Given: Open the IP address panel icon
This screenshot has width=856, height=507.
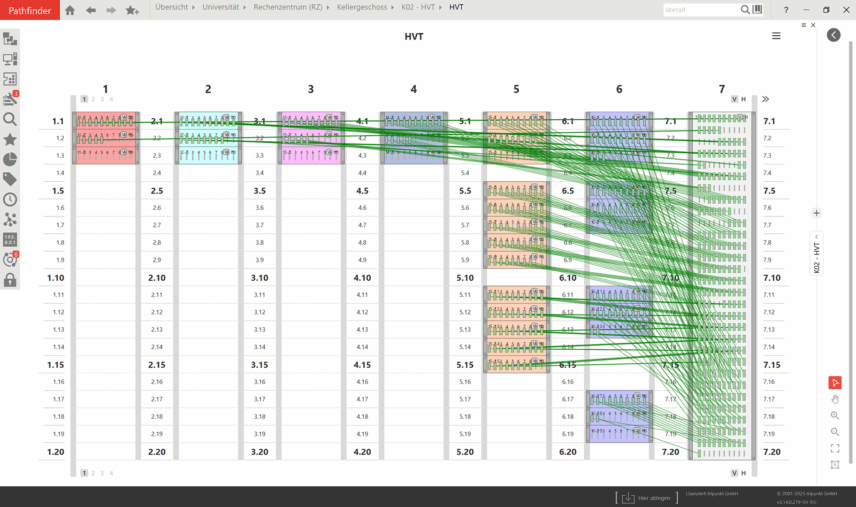Looking at the screenshot, I should [x=10, y=240].
